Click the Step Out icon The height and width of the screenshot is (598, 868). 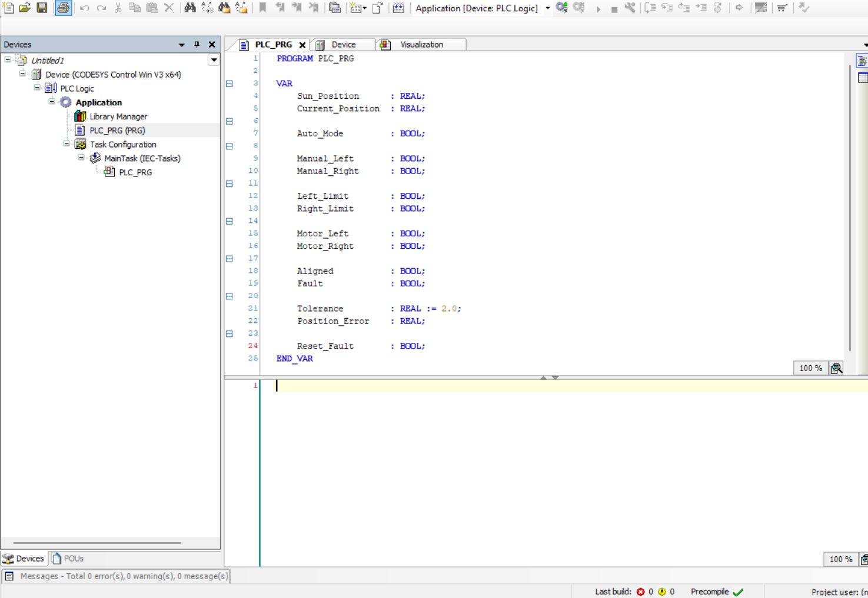point(684,8)
